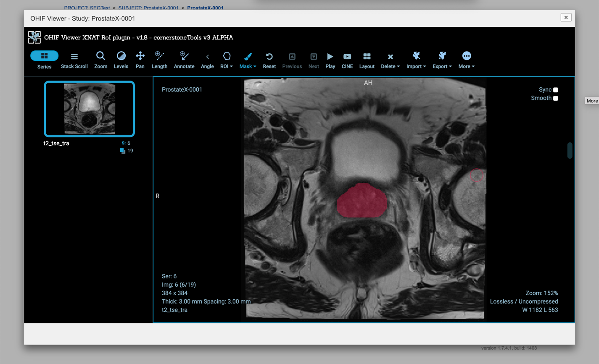
Task: Select the Length measurement tool
Action: (x=159, y=59)
